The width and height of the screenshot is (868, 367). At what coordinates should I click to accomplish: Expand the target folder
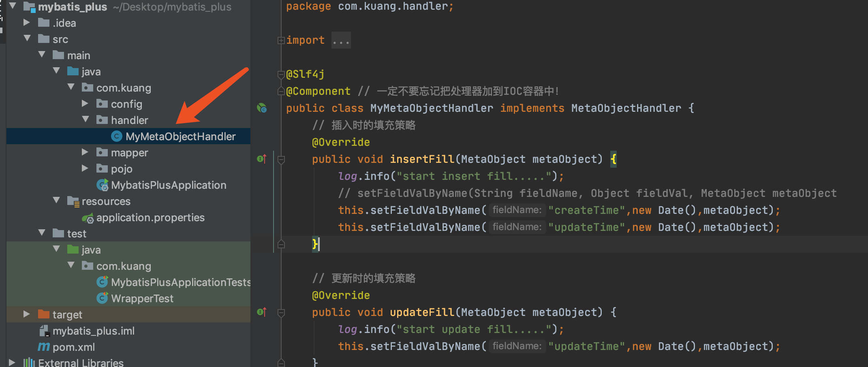pos(27,314)
